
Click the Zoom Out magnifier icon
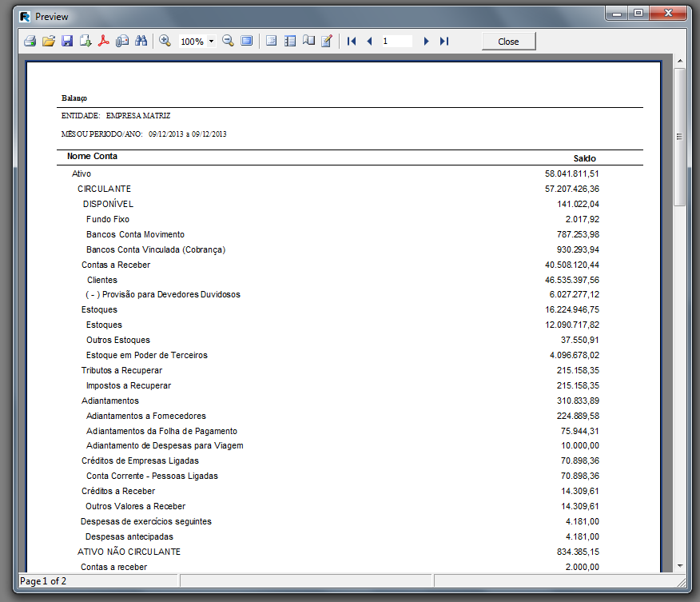[x=228, y=41]
